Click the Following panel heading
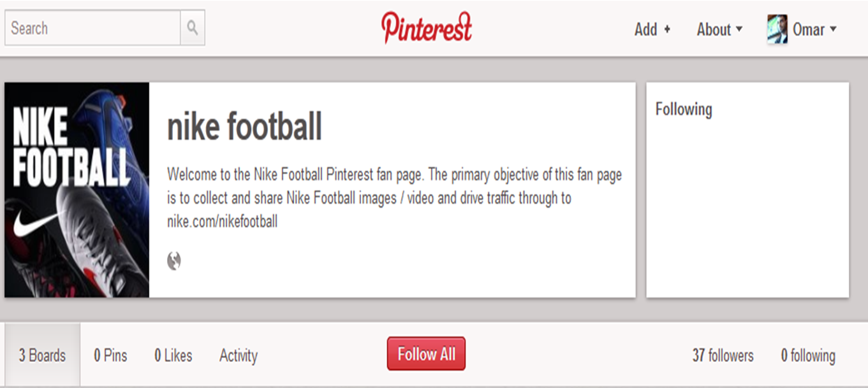The height and width of the screenshot is (388, 868). point(684,109)
